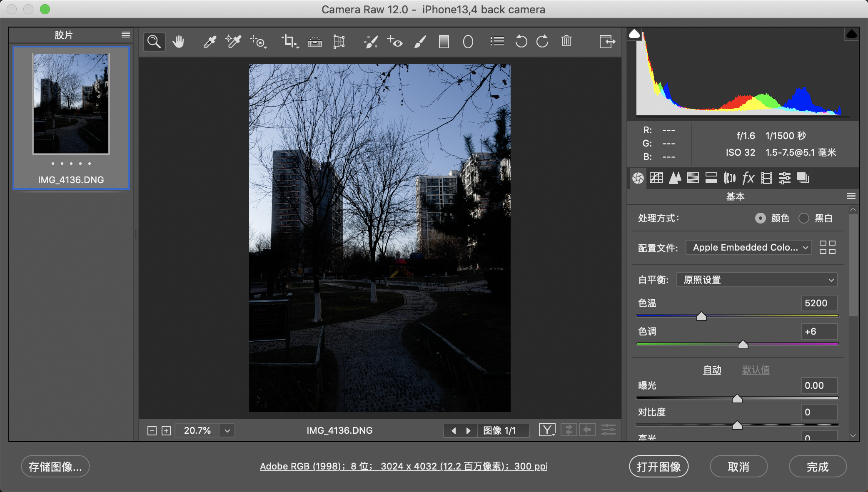This screenshot has height=492, width=868.
Task: Select the Color Sampler tool
Action: point(233,42)
